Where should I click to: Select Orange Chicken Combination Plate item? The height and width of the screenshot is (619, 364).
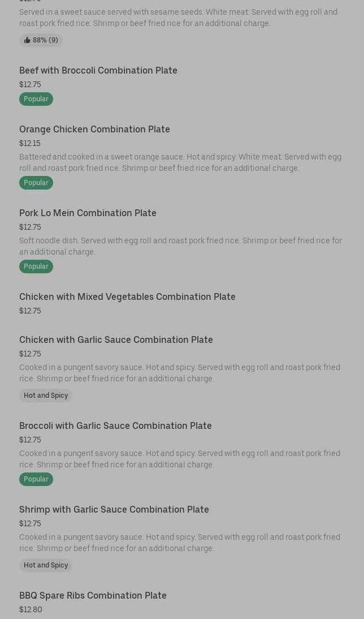pos(94,129)
